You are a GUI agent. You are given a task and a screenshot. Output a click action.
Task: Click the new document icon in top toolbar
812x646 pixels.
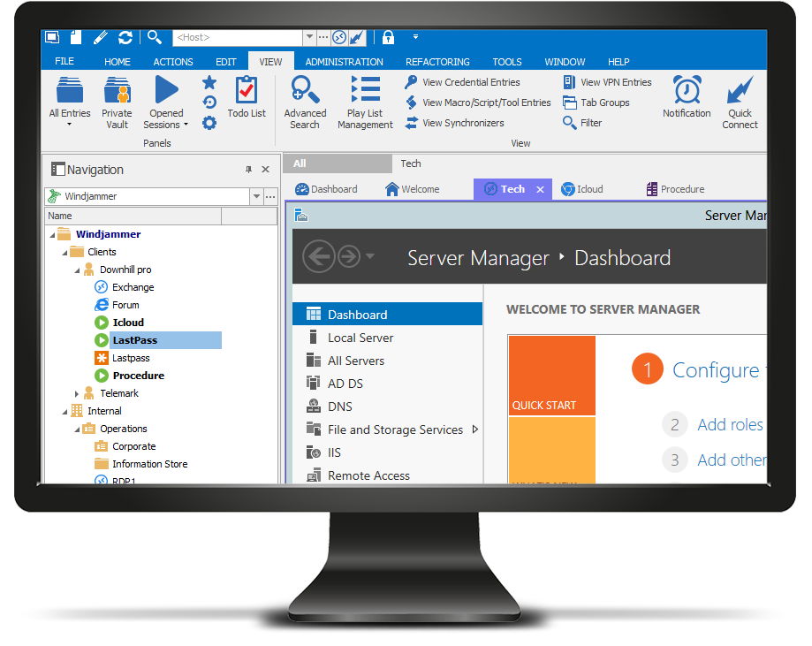tap(76, 37)
